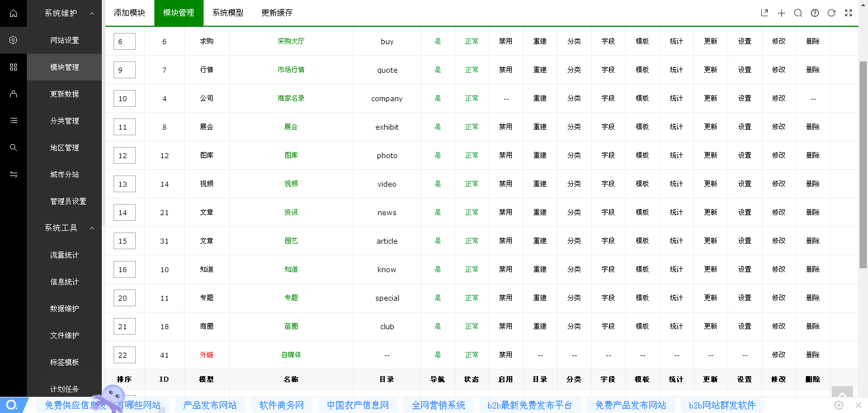
Task: Open 网站设置 in the sidebar
Action: (x=64, y=40)
